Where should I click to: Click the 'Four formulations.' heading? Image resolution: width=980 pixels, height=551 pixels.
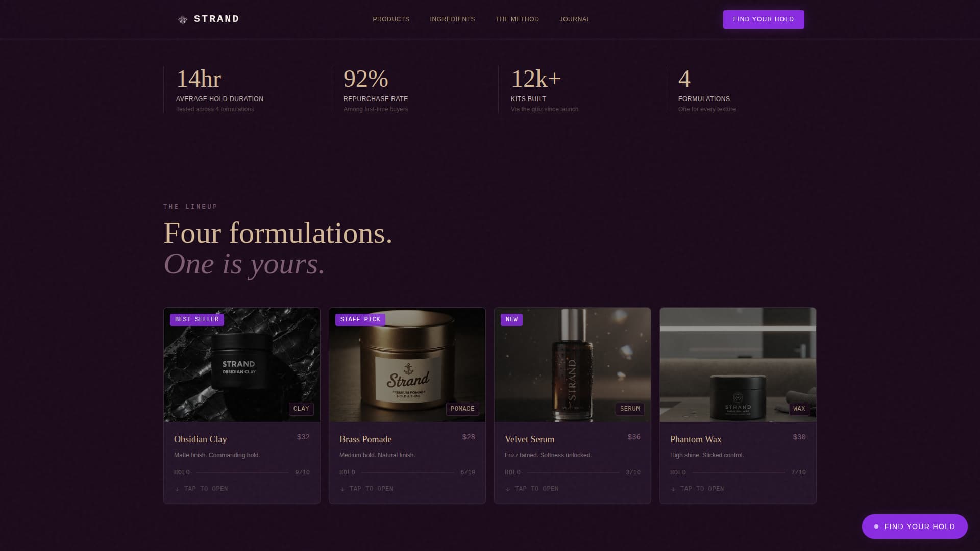coord(278,234)
